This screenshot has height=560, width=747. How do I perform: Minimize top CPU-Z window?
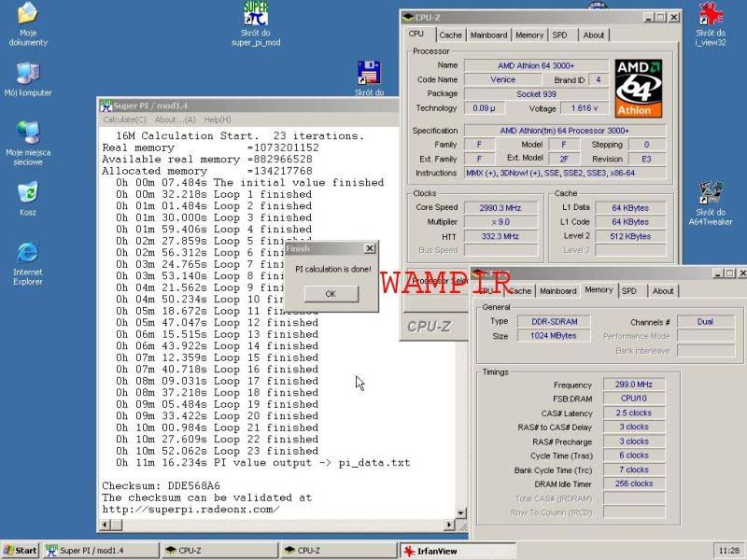pyautogui.click(x=648, y=18)
